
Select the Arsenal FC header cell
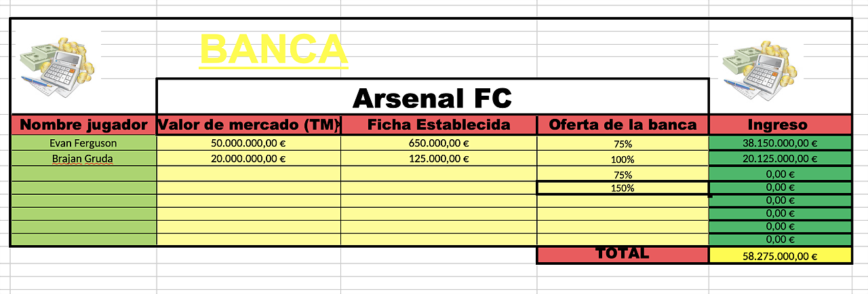[433, 98]
